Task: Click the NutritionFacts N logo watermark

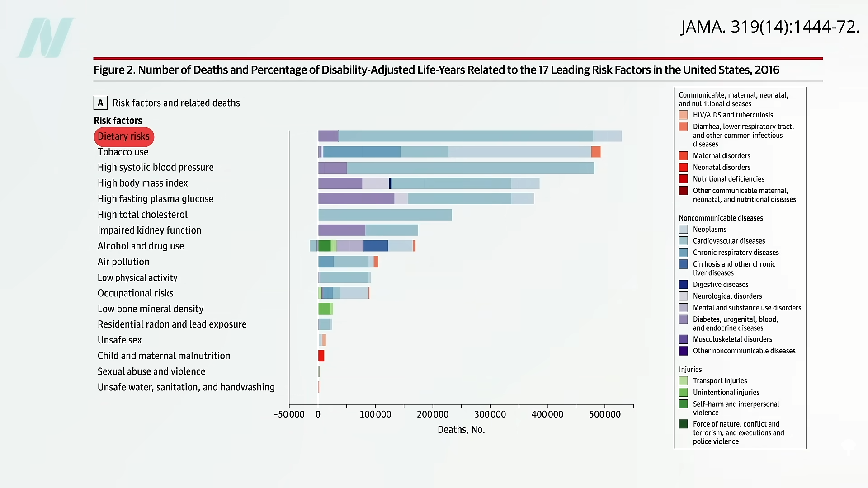Action: coord(45,38)
